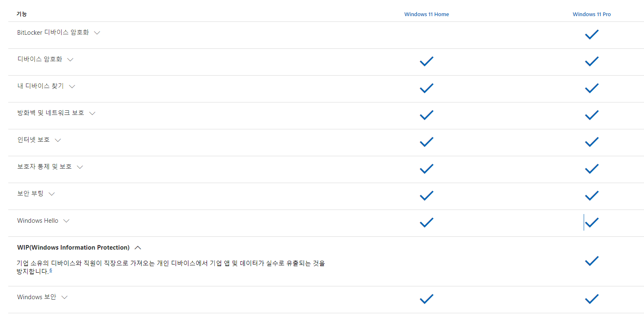The image size is (644, 324).
Task: Expand the 내 디바이스 찾기 chevron
Action: [x=72, y=86]
